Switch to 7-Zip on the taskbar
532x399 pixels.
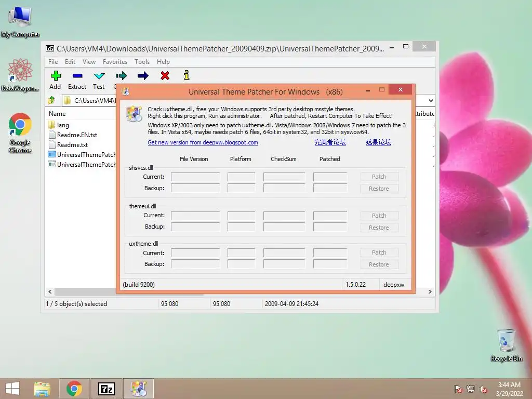tap(106, 389)
